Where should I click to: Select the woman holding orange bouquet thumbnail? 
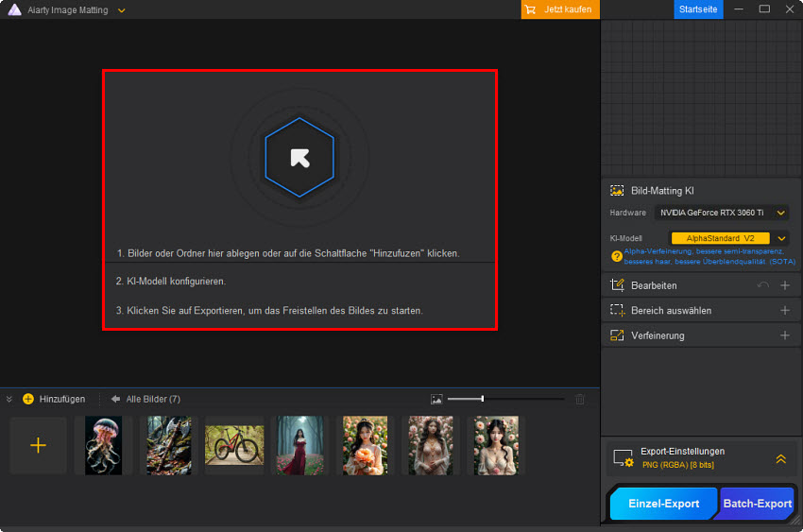pyautogui.click(x=366, y=445)
